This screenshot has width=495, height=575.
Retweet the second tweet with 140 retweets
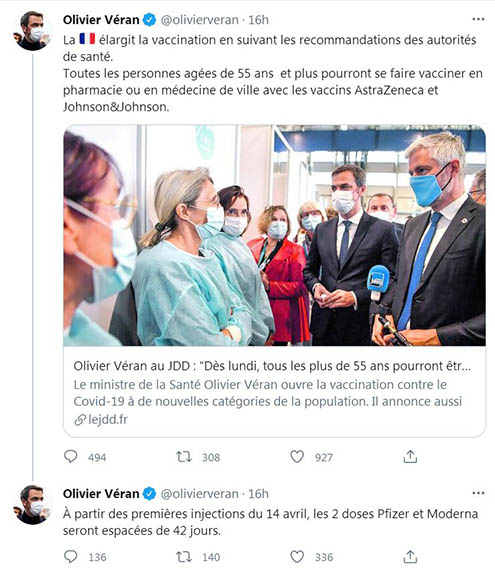click(x=184, y=557)
